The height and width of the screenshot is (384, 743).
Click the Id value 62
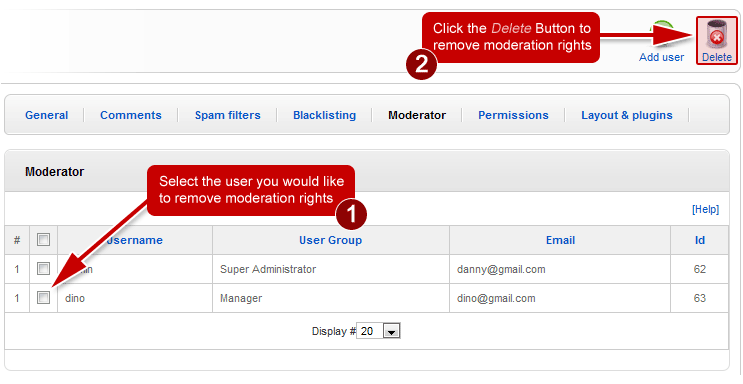[x=699, y=269]
